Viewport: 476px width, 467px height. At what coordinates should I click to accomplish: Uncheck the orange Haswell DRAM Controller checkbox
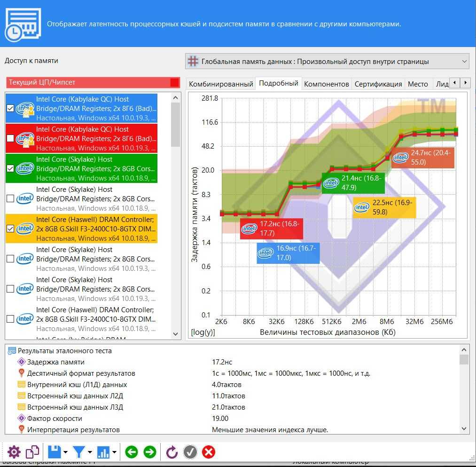pos(11,229)
